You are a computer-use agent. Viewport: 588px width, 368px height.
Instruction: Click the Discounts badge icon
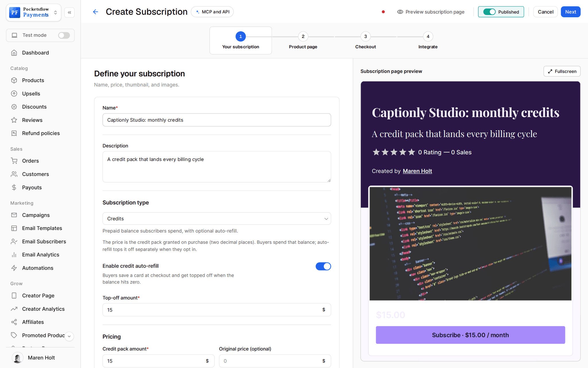(x=14, y=107)
